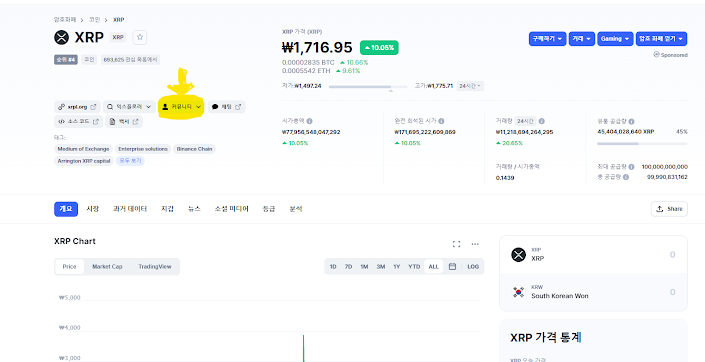This screenshot has width=705, height=362.
Task: Open the 채팅 chat link
Action: pyautogui.click(x=227, y=107)
